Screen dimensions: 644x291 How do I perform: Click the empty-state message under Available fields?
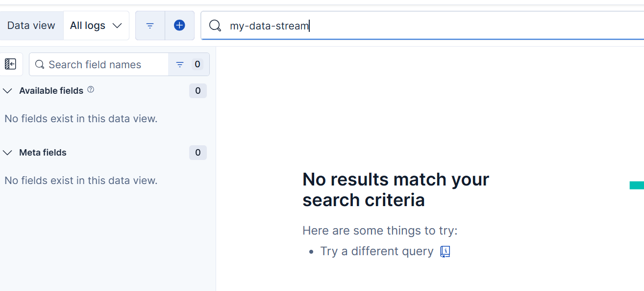pos(81,119)
